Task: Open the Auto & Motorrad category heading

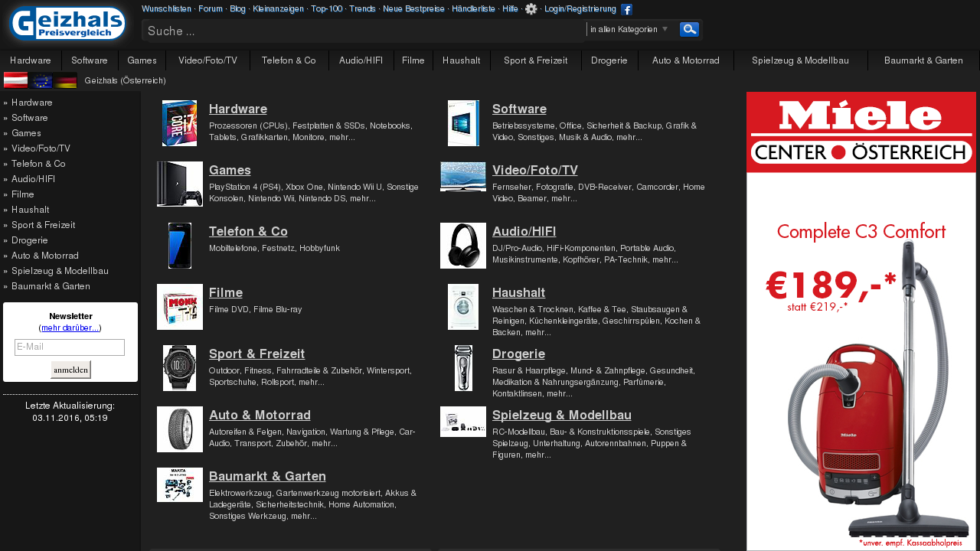Action: click(x=260, y=415)
